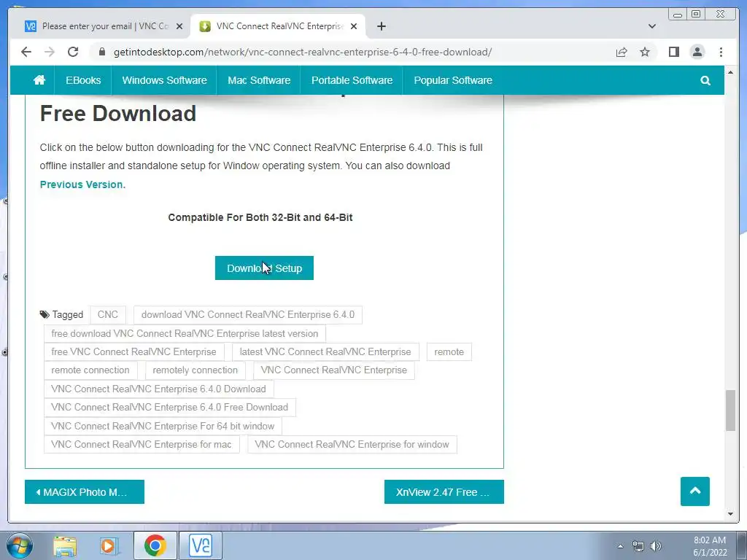Open 'latest VNC Connect RealVNC Enterprise' tag

pos(325,352)
